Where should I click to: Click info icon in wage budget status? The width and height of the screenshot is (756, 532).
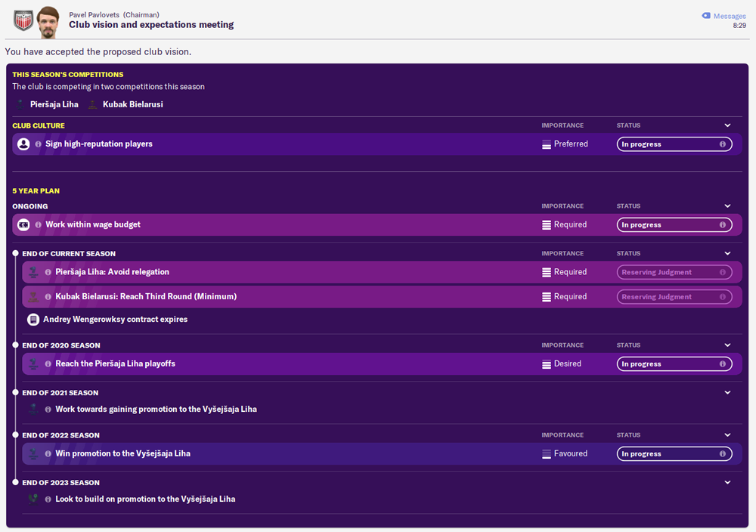(722, 224)
